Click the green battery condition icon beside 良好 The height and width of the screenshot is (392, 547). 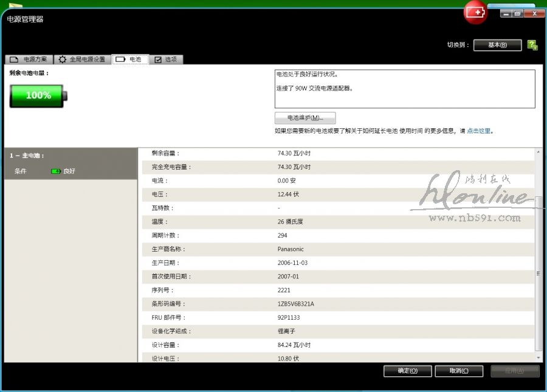point(56,171)
